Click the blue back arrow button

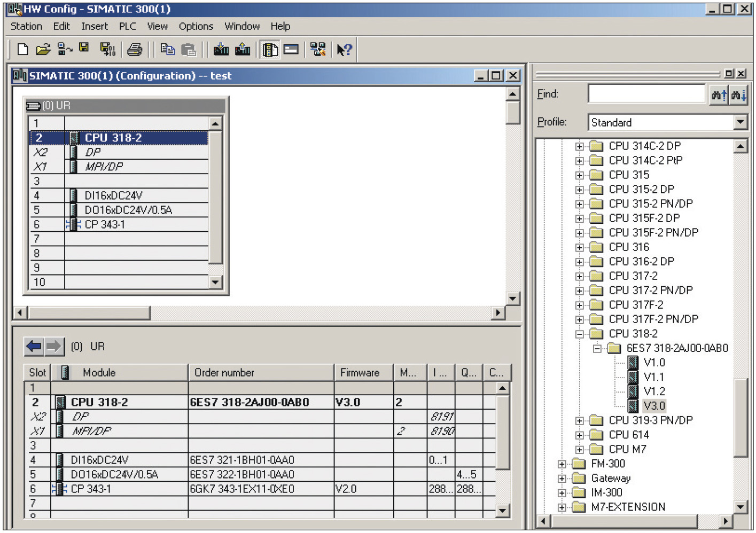tap(34, 347)
